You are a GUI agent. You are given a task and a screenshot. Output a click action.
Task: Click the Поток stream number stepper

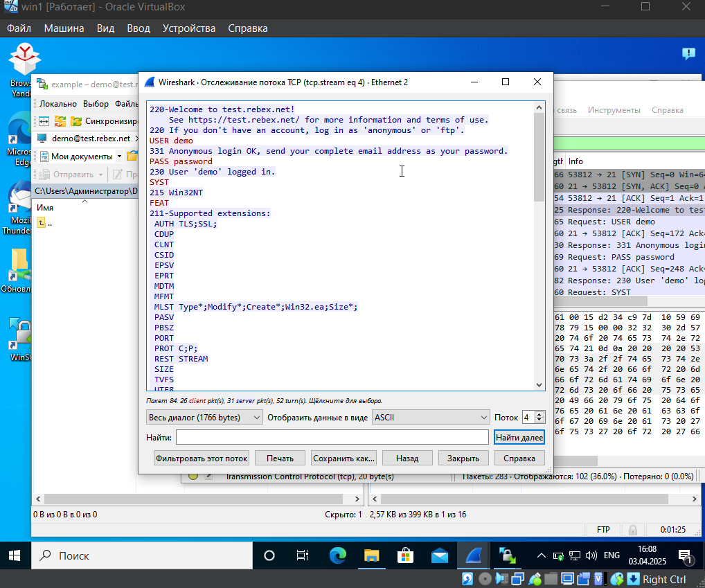coord(539,418)
